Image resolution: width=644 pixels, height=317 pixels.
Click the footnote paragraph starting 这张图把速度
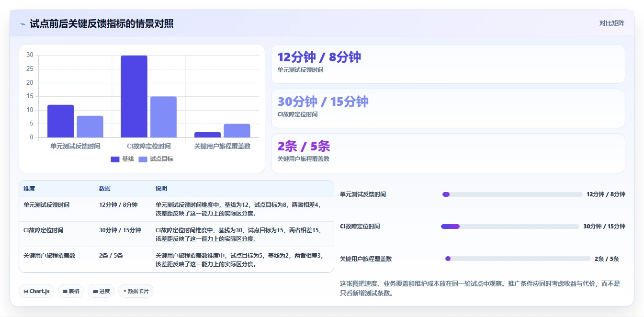point(480,288)
